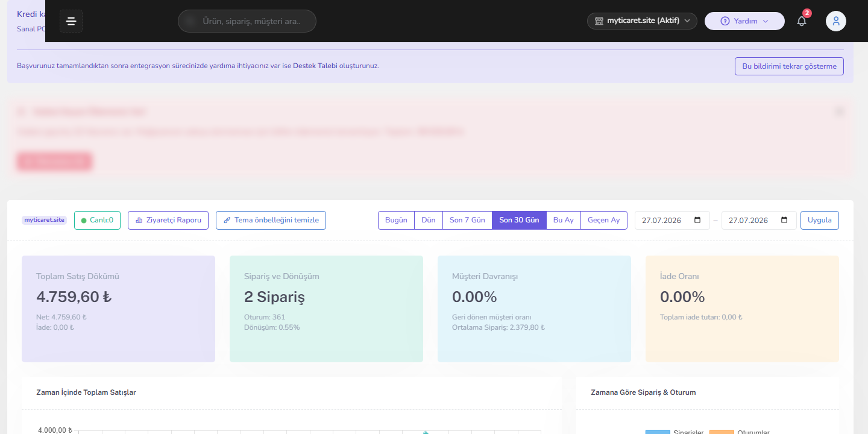
Task: Select the Bugün date range
Action: [396, 220]
